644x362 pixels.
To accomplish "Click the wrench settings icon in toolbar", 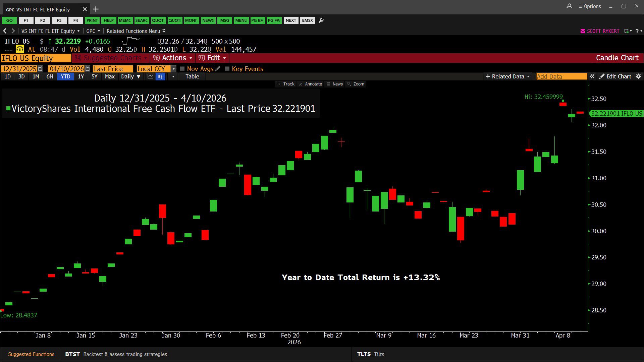I will 321,20.
